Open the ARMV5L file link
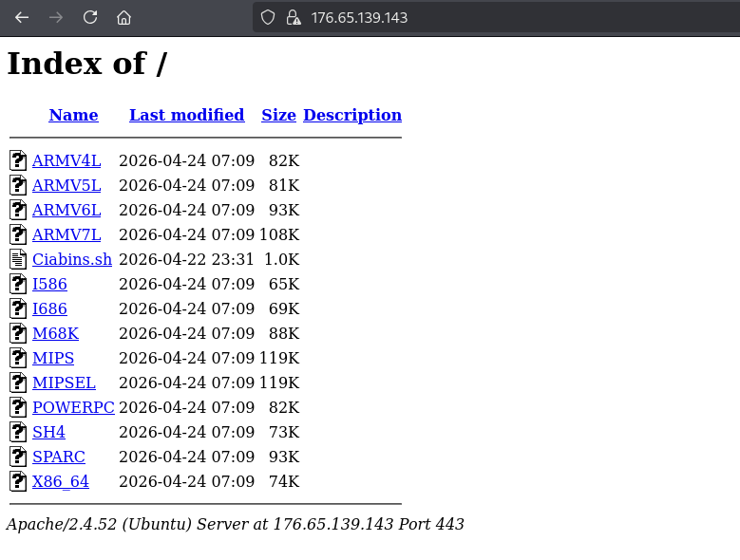Viewport: 740px width, 560px height. click(x=66, y=185)
